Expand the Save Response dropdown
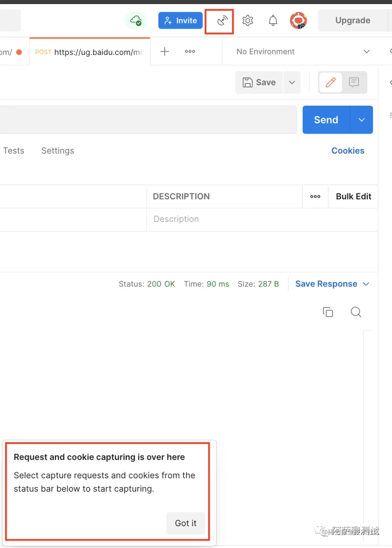 tap(332, 284)
